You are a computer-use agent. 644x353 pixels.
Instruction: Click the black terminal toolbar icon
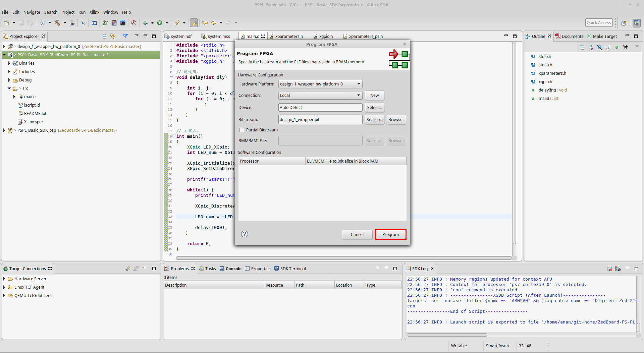click(x=123, y=23)
